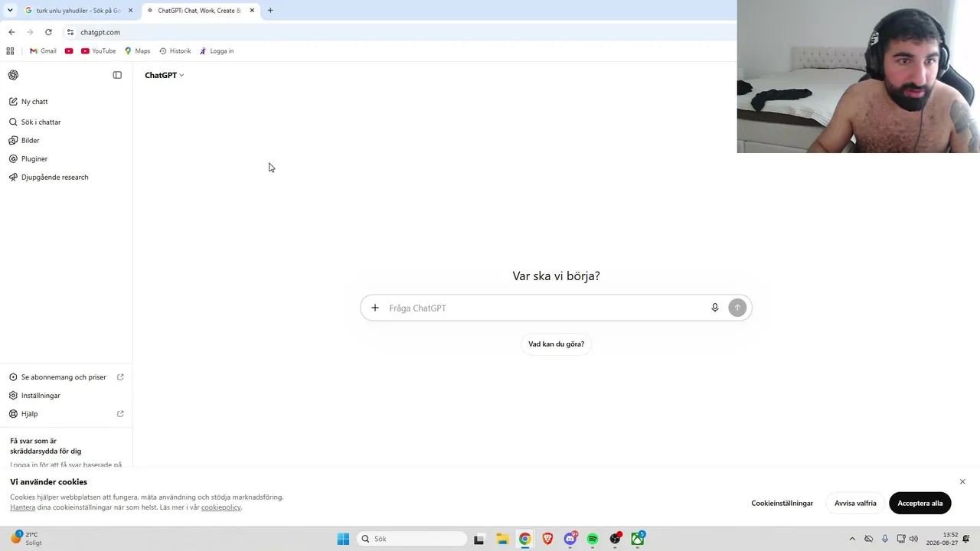This screenshot has height=551, width=980.
Task: Open the dark round app with red badge
Action: tap(616, 539)
